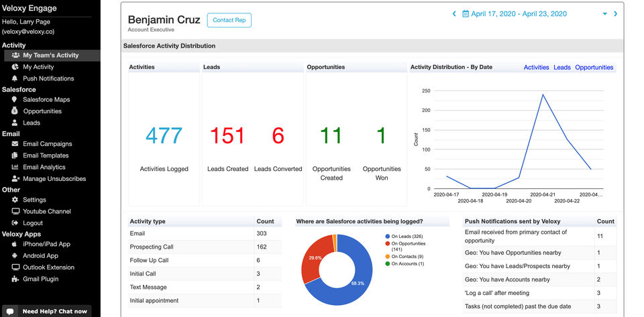Open Email Templates in the sidebar
Image resolution: width=644 pixels, height=317 pixels.
pos(46,155)
